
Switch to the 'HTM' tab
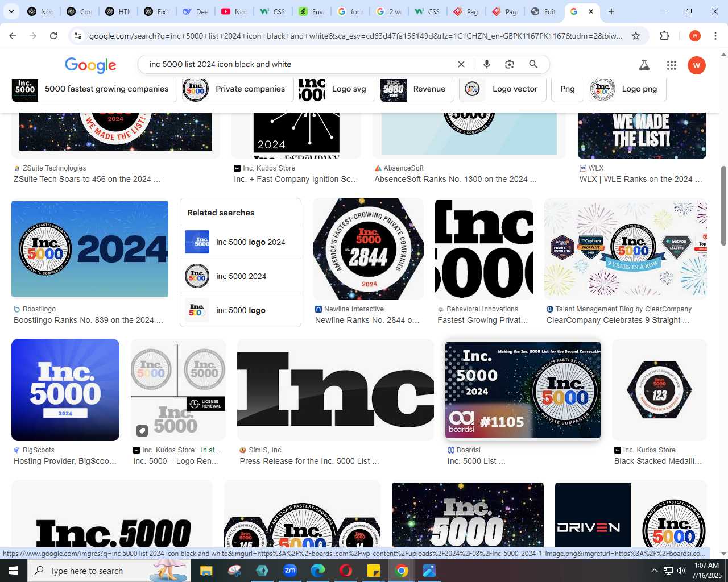coord(118,11)
